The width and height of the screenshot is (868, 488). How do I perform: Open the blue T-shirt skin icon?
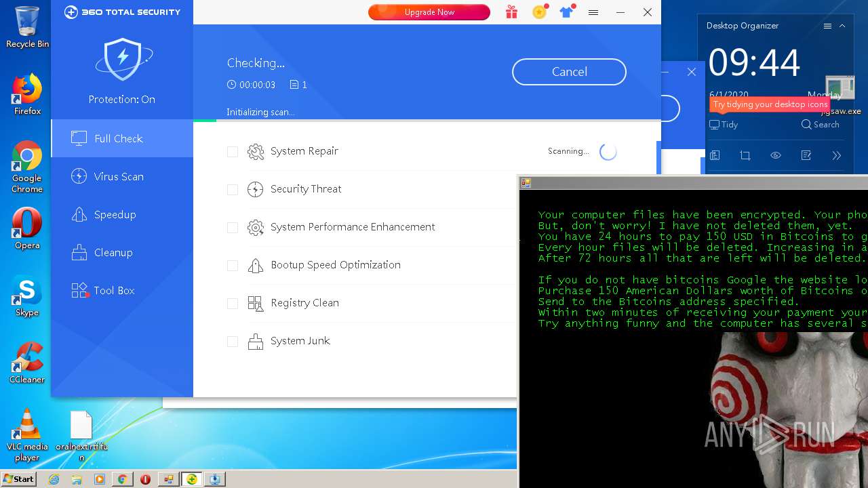click(567, 12)
